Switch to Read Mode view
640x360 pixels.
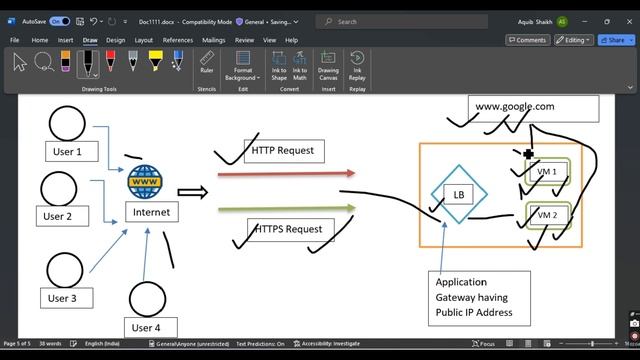(509, 344)
